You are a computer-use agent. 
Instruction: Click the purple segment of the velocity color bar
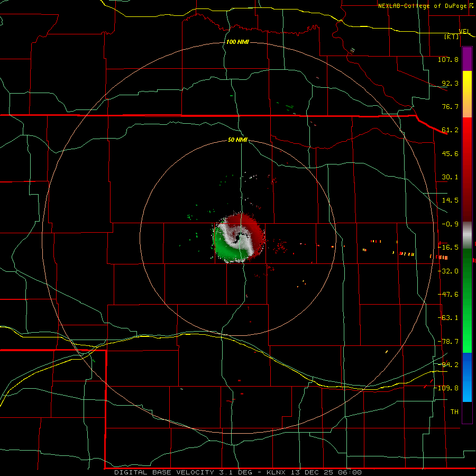click(x=467, y=59)
